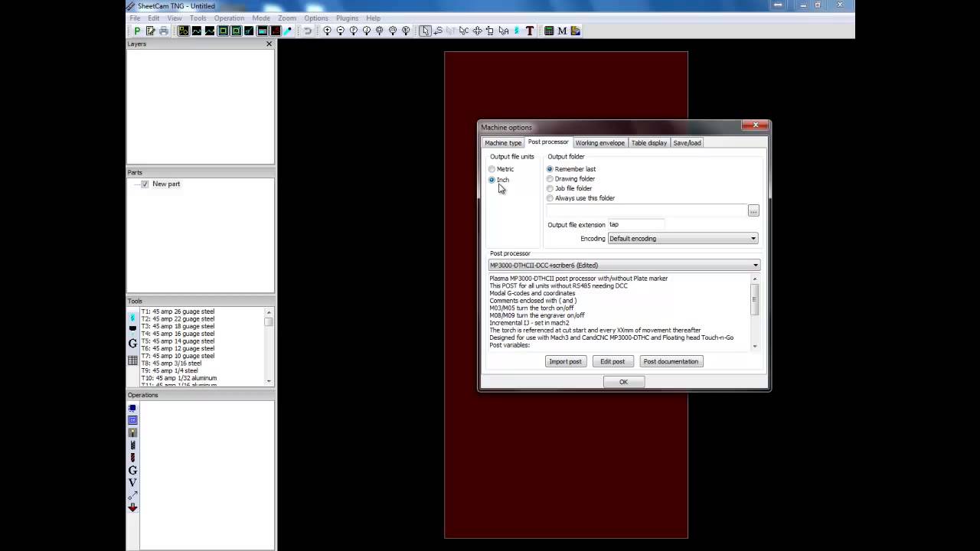Image resolution: width=980 pixels, height=551 pixels.
Task: Toggle the New part checkbox in Parts
Action: click(x=145, y=184)
